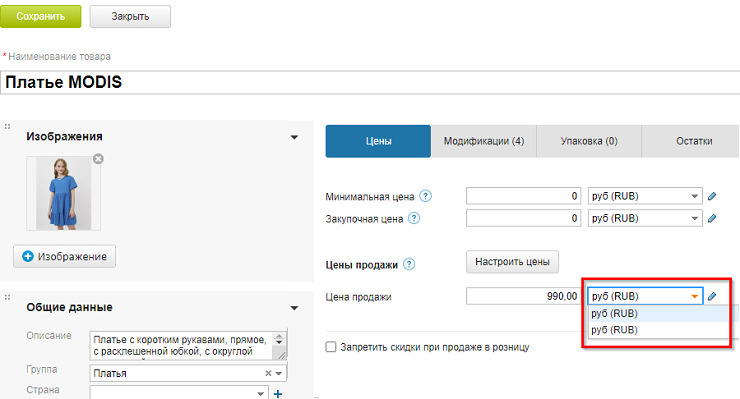Add a new country with the plus icon
740x399 pixels.
(x=278, y=393)
